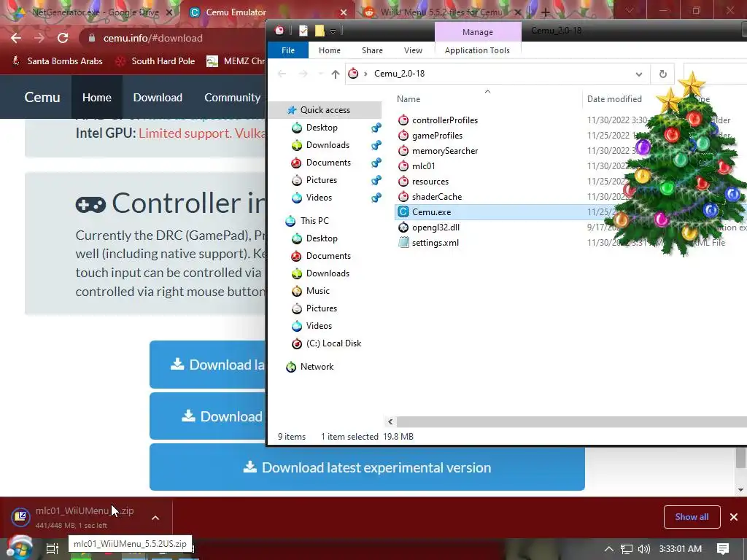Select the memorySearcher folder
The image size is (747, 560).
pyautogui.click(x=445, y=151)
